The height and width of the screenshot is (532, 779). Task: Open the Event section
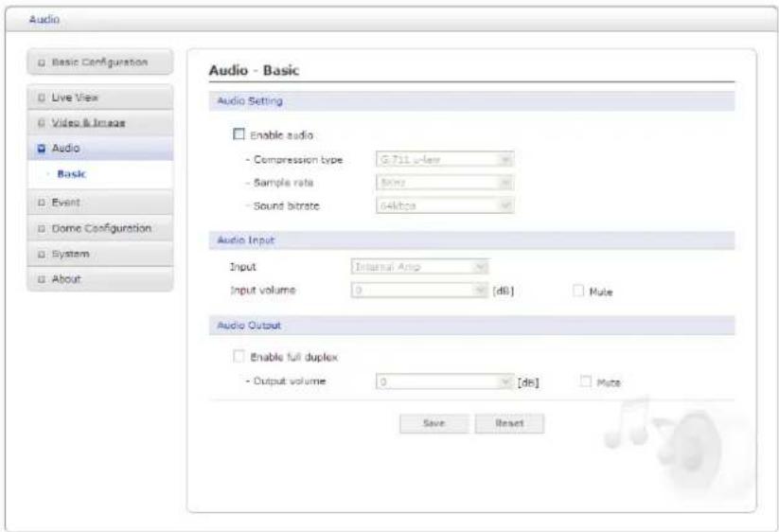coord(99,203)
